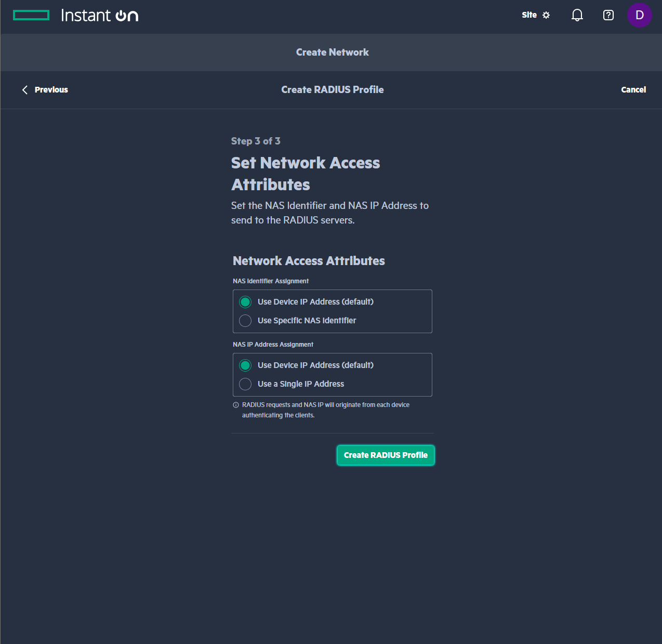Click the Set Network Access Attributes heading
This screenshot has height=644, width=662.
306,174
